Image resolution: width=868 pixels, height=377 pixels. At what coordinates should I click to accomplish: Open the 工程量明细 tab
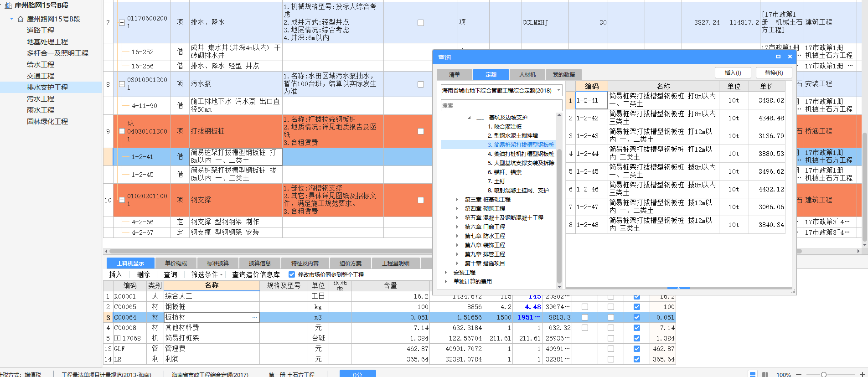pos(395,263)
